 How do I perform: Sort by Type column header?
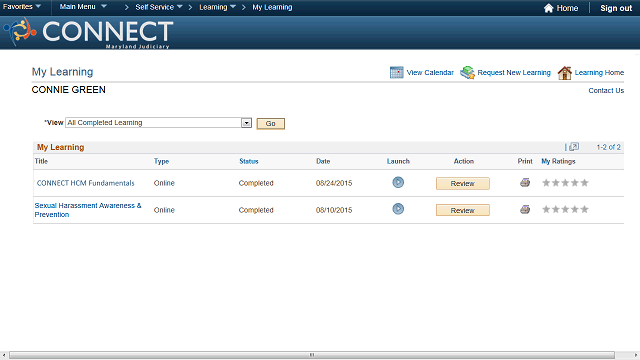coord(161,161)
